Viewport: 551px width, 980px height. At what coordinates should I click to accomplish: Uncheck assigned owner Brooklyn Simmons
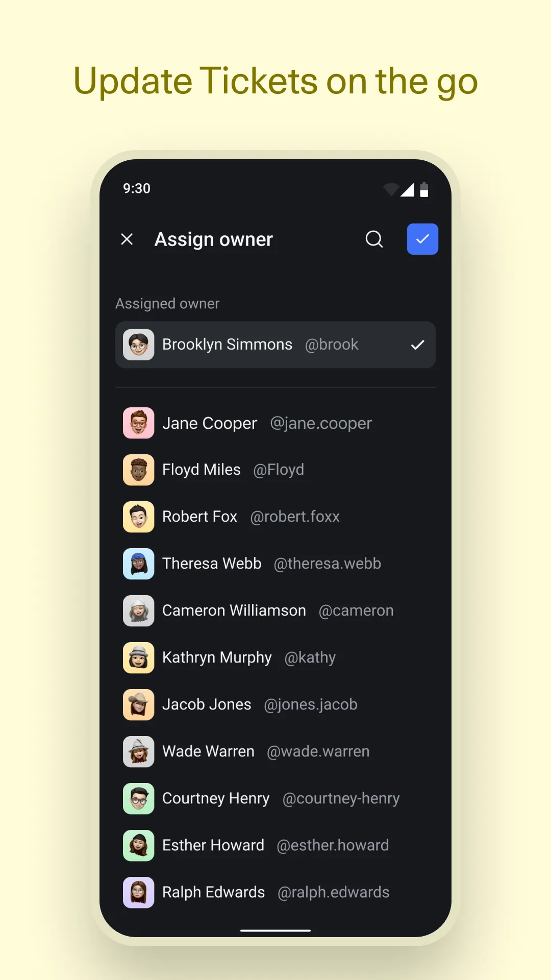[x=417, y=345]
